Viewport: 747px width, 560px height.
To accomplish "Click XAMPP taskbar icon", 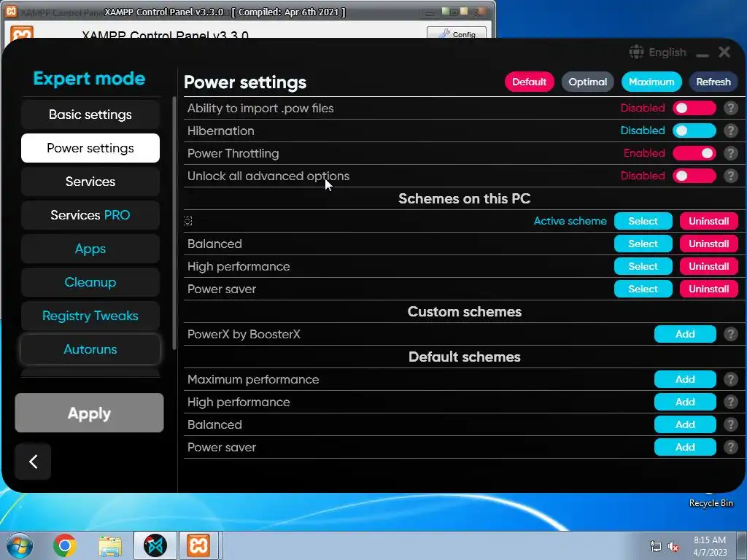I will (198, 545).
